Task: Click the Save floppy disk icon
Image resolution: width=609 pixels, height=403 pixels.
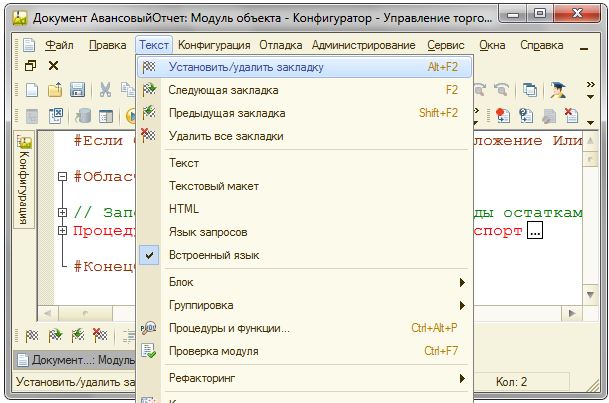Action: pyautogui.click(x=77, y=91)
